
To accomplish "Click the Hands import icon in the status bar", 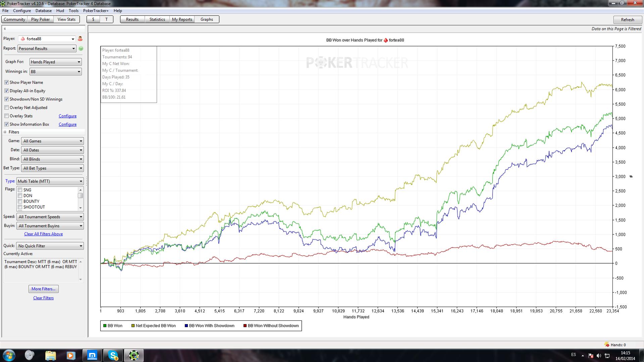I will click(x=606, y=345).
